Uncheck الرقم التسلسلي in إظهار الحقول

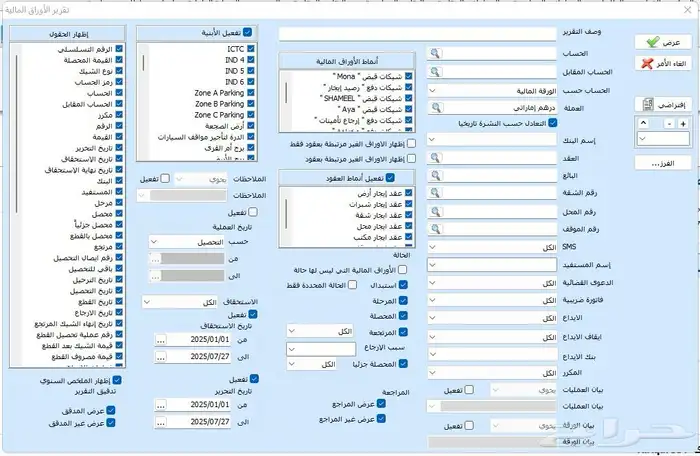tap(119, 49)
